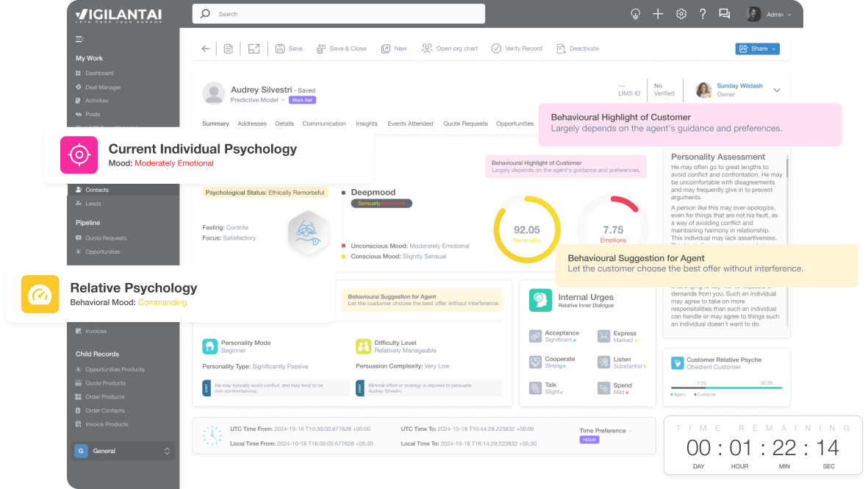Click the Cooperate urge icon
The height and width of the screenshot is (489, 868).
coord(535,363)
